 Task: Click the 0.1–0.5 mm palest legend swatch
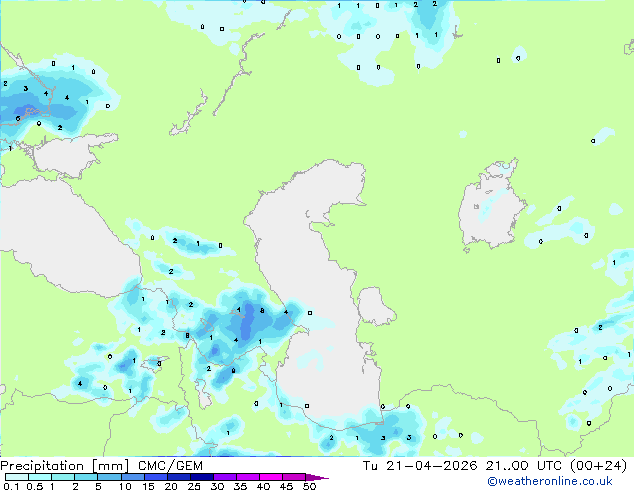(x=17, y=477)
